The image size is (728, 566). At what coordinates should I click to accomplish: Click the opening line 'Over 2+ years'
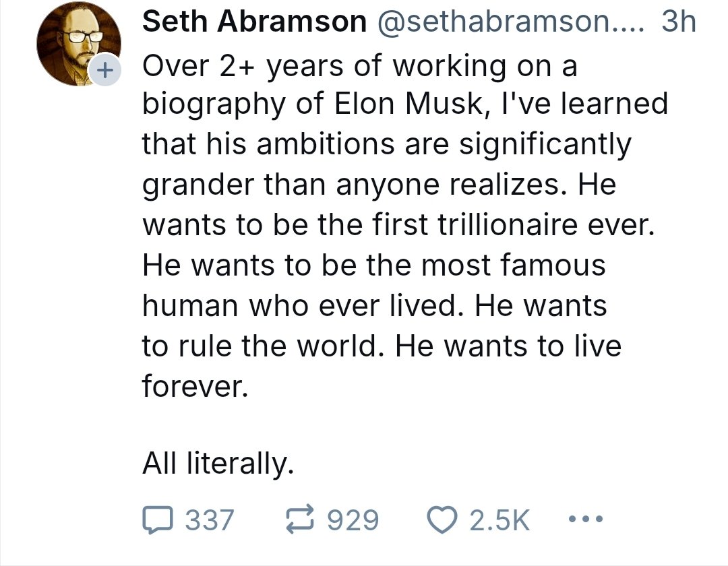[x=238, y=66]
